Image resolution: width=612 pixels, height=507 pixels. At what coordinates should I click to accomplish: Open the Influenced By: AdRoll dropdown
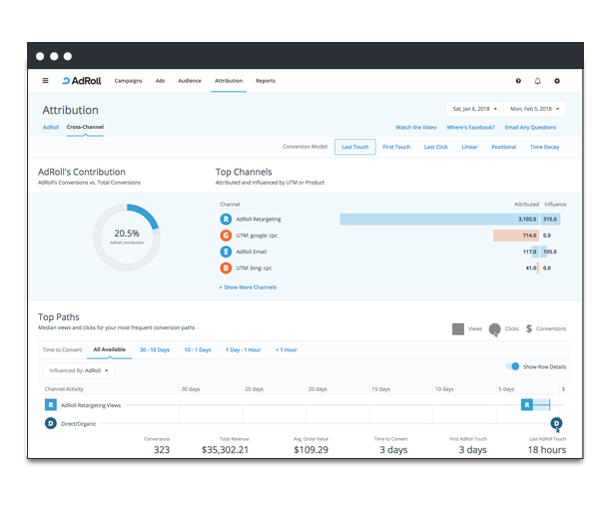(79, 370)
